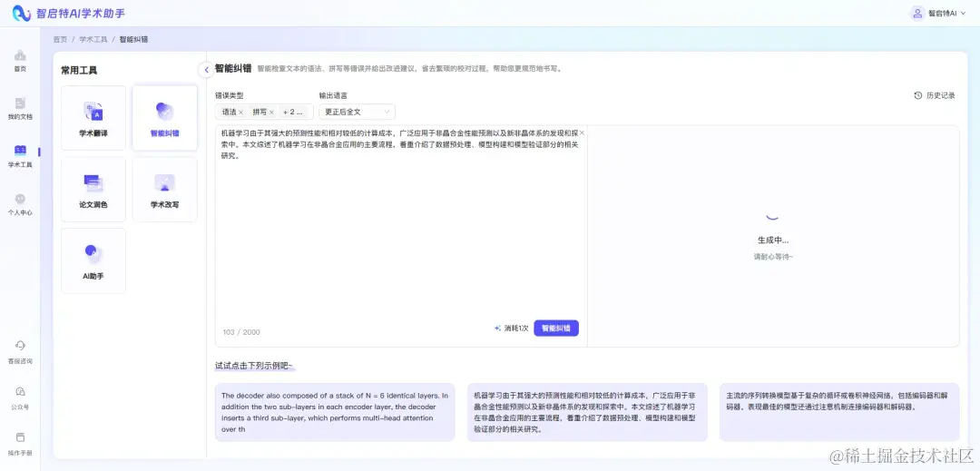Image resolution: width=980 pixels, height=471 pixels.
Task: Collapse the 常用工具 panel with the arrow
Action: pyautogui.click(x=206, y=70)
